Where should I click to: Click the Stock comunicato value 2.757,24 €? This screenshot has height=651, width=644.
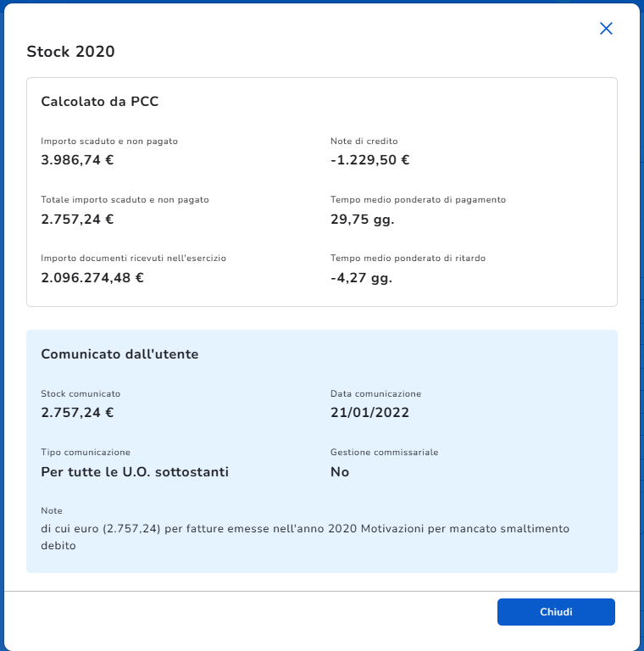coord(77,413)
